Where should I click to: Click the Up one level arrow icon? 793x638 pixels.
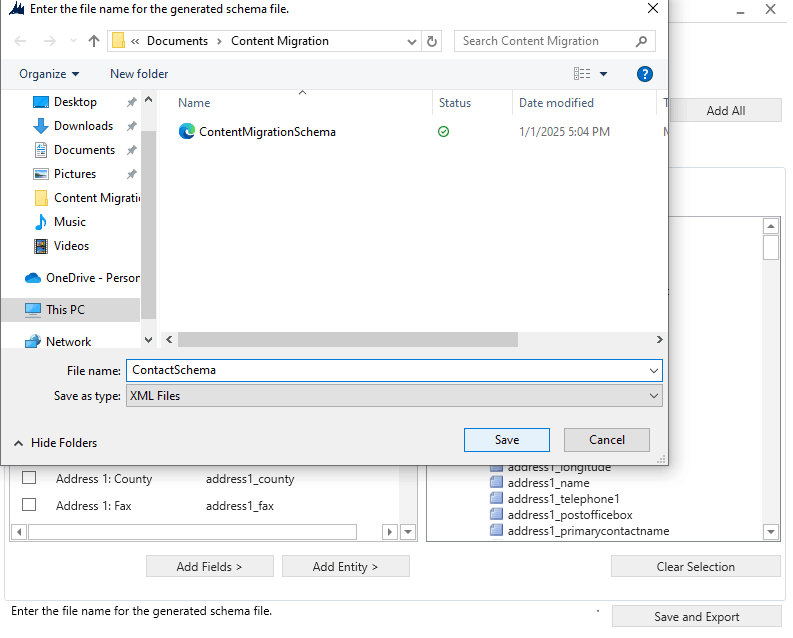[x=94, y=41]
